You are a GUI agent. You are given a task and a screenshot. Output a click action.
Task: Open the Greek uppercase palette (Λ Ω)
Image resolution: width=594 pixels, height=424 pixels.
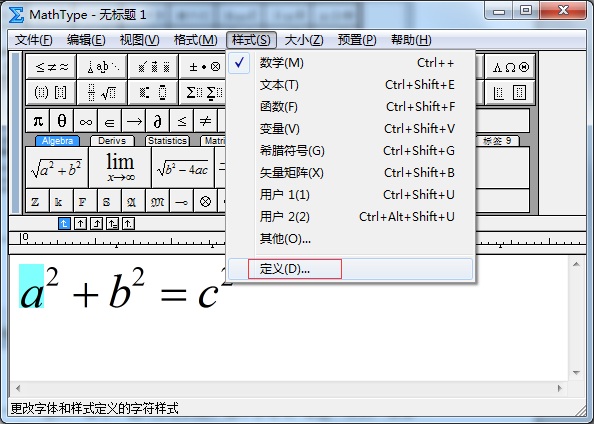click(510, 67)
